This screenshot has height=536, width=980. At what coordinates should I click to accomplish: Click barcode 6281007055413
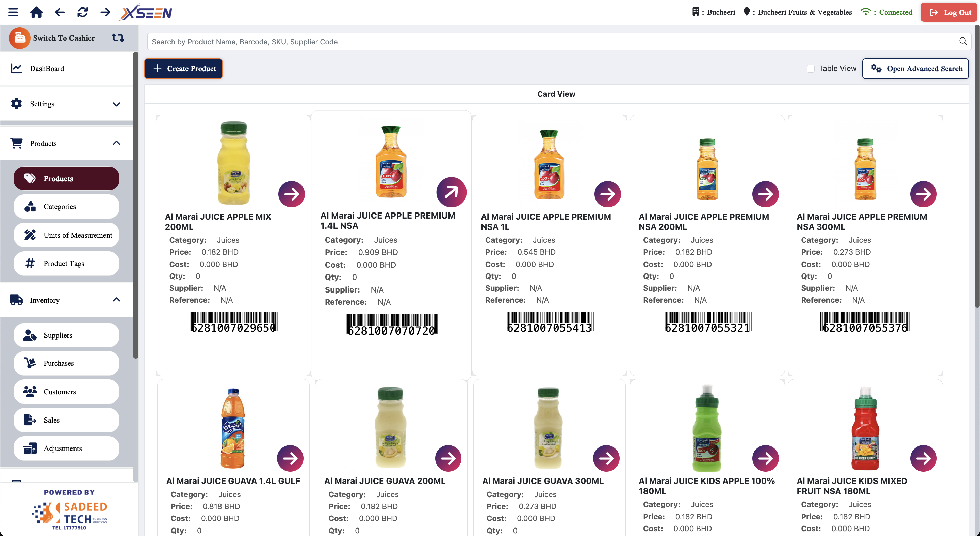(549, 322)
